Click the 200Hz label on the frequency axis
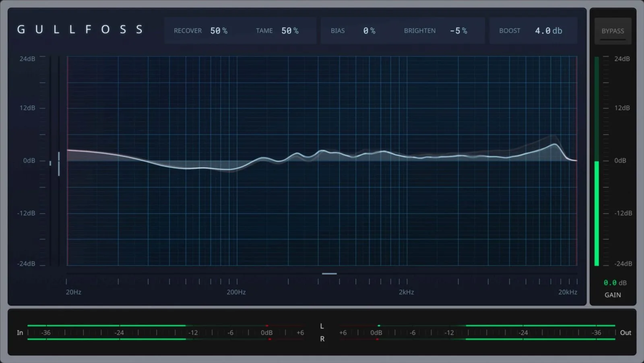 click(236, 292)
